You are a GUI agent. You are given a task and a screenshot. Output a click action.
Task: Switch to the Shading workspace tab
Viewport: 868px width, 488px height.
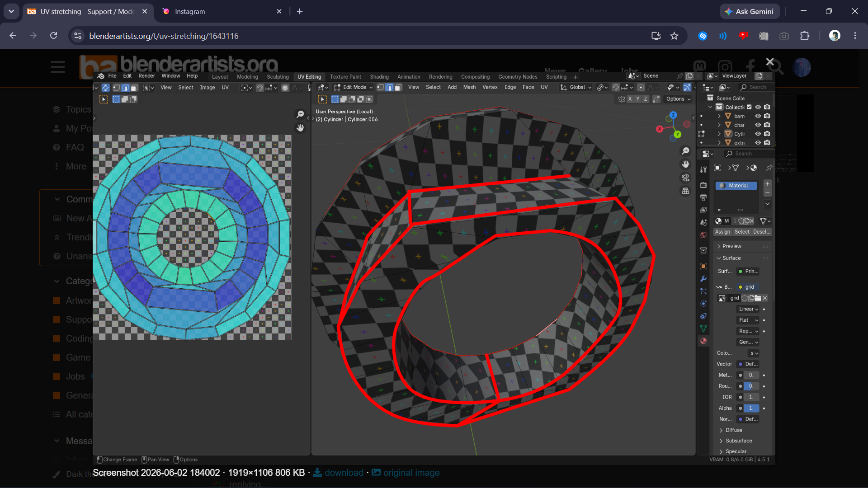[379, 77]
